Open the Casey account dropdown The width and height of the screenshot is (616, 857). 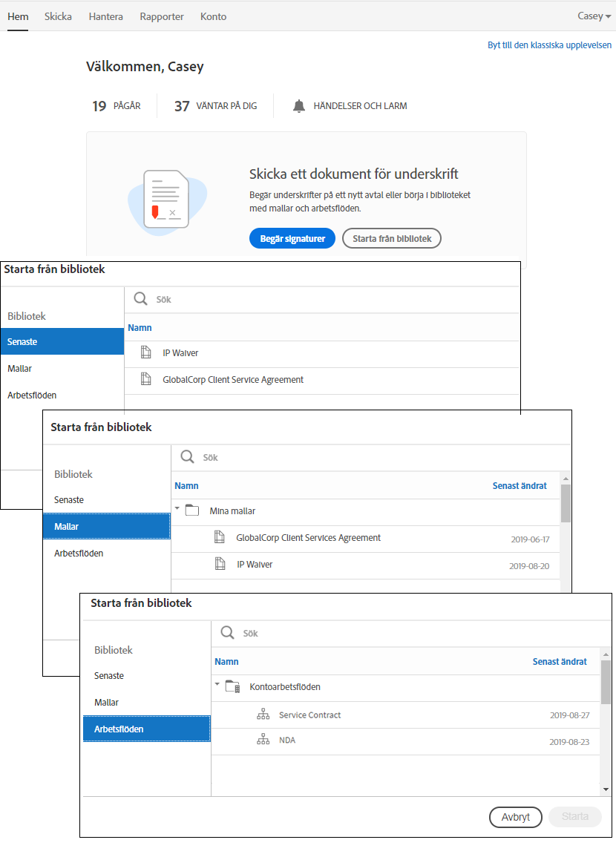click(x=594, y=16)
